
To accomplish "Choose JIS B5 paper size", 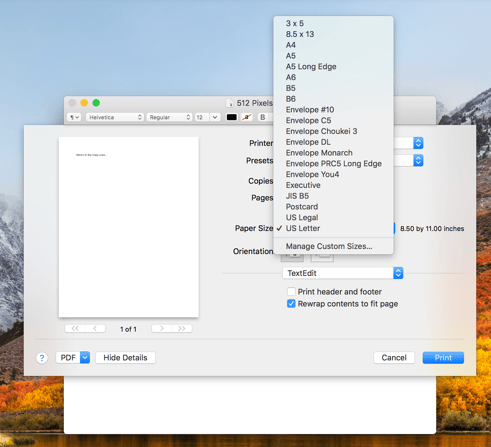I will pyautogui.click(x=333, y=196).
